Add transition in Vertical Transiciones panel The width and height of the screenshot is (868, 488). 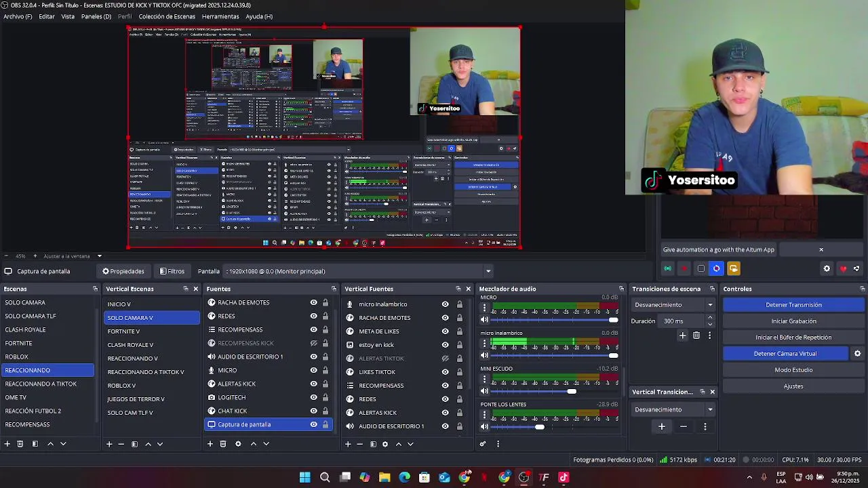(662, 426)
